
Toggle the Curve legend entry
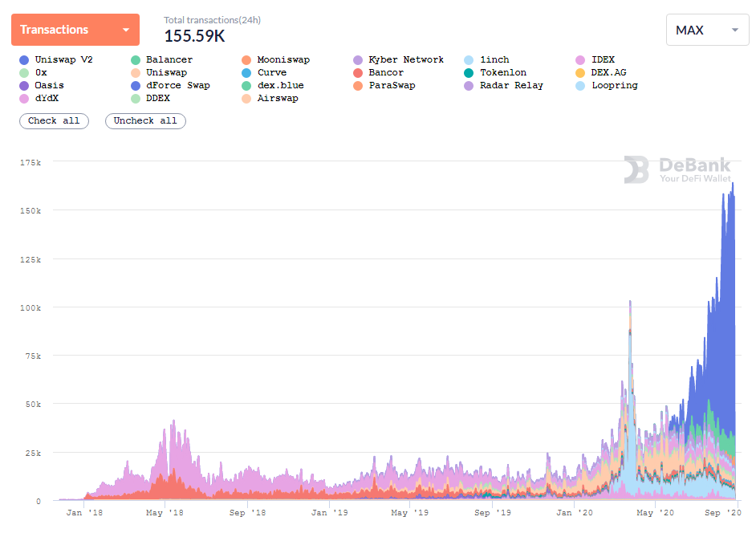264,73
